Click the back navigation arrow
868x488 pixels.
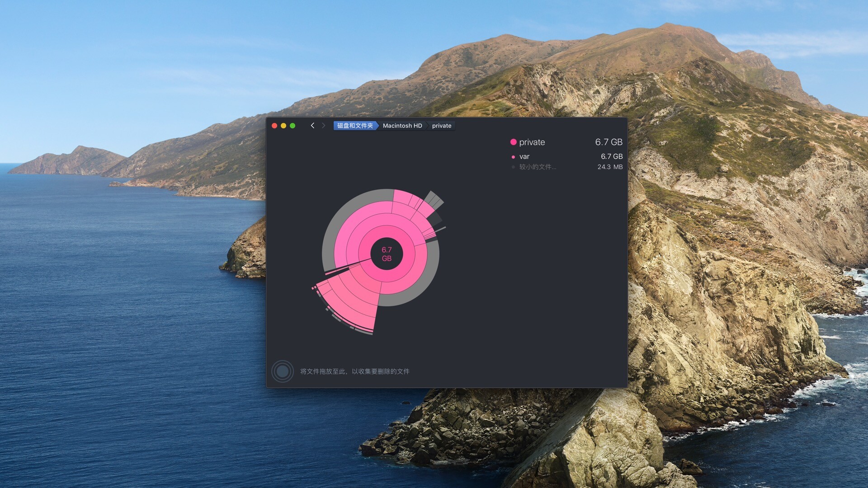pos(312,126)
